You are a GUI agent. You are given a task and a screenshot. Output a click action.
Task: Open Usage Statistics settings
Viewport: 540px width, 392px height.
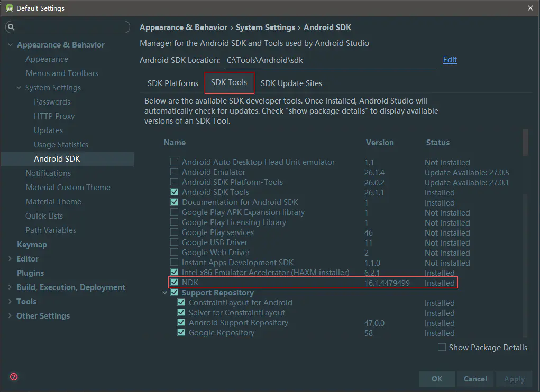[x=61, y=145]
